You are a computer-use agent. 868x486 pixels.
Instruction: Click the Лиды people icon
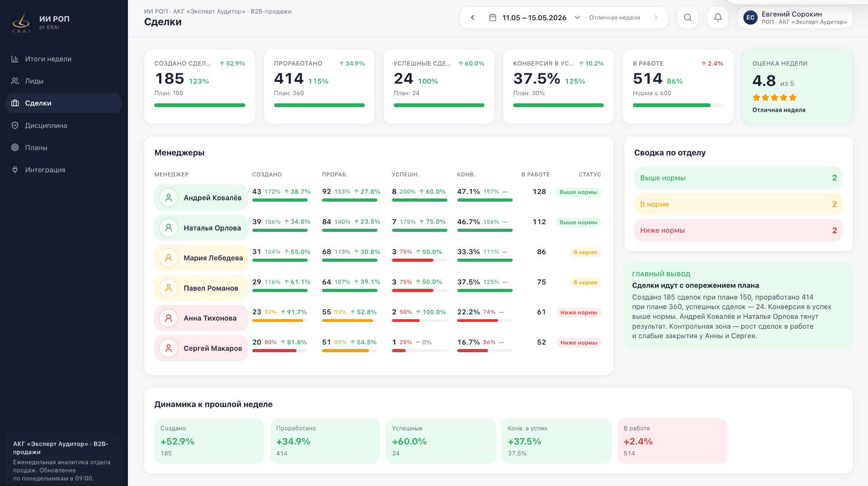[x=15, y=81]
